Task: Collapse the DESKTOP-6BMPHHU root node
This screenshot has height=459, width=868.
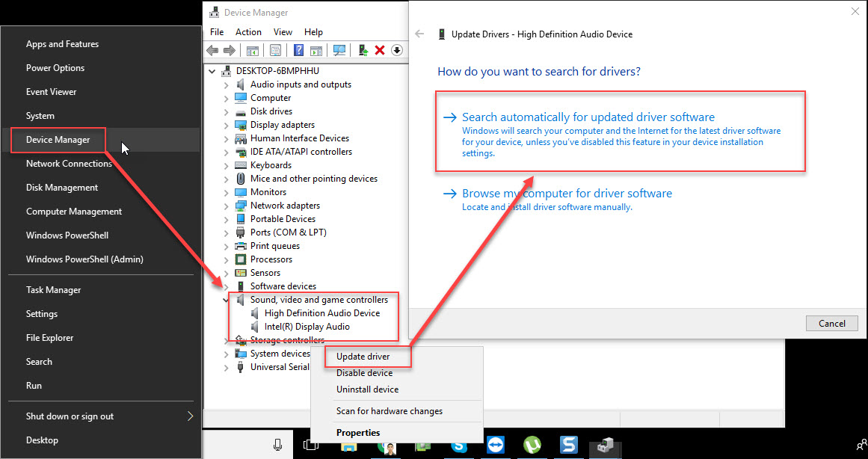Action: point(212,72)
